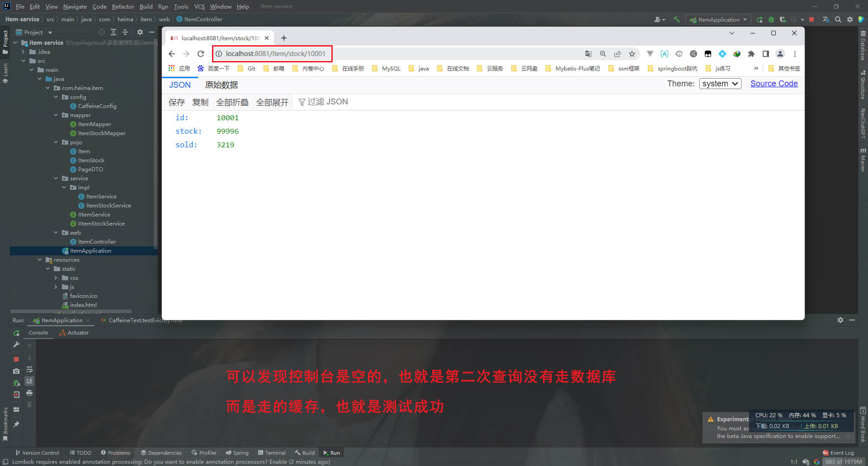Viewport: 868px width, 466px height.
Task: Toggle the pin tab icon in Run panel
Action: (16, 424)
